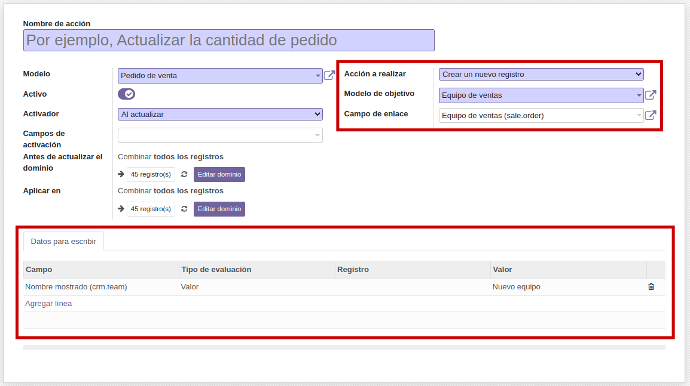Open external link beside Campo de enlace
This screenshot has height=386, width=690.
650,115
